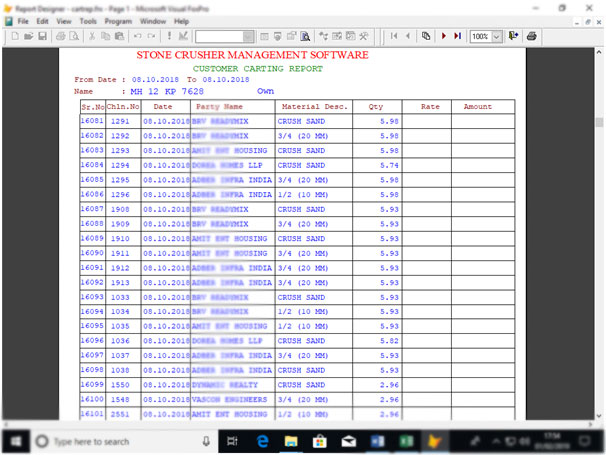Click Sr.No cell 16100
The image size is (606, 455).
tap(92, 399)
